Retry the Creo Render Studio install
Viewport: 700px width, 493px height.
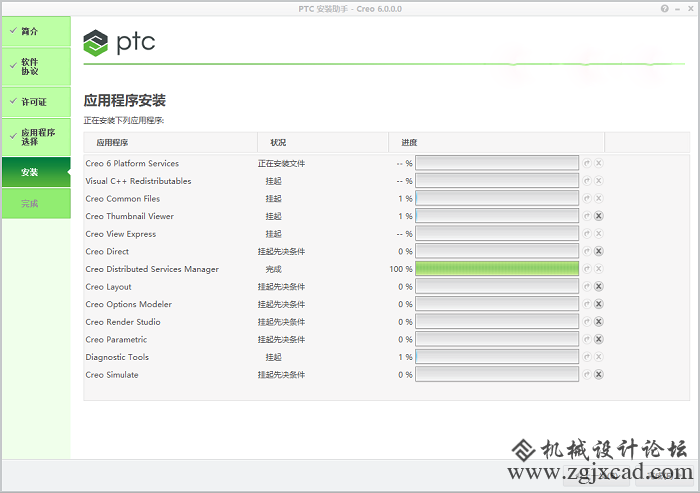pos(587,322)
